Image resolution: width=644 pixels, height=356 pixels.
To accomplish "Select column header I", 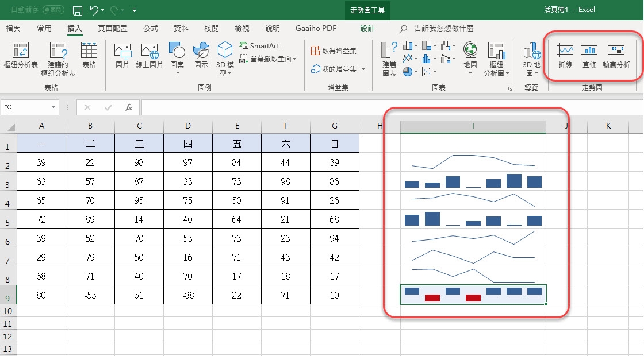I will point(473,126).
